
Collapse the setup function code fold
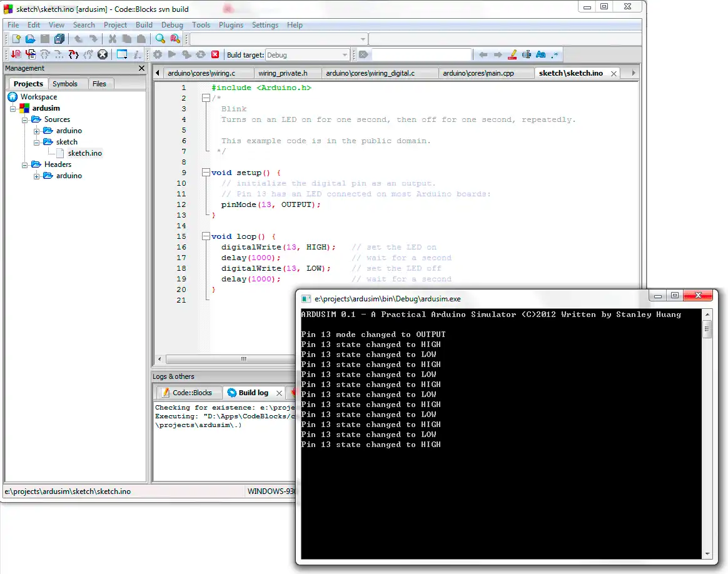(206, 173)
